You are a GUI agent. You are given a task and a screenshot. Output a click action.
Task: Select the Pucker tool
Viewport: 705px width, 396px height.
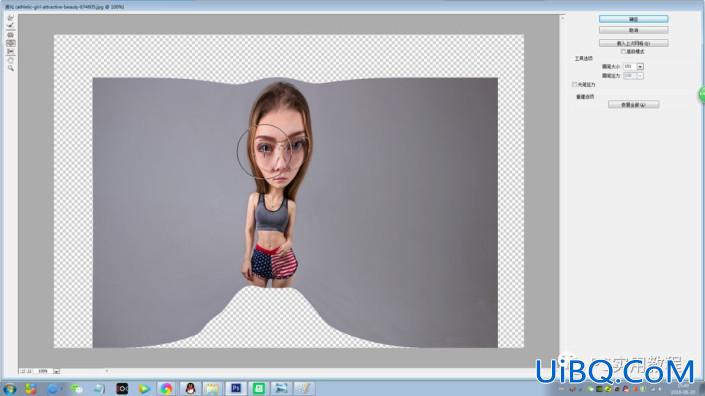tap(10, 35)
